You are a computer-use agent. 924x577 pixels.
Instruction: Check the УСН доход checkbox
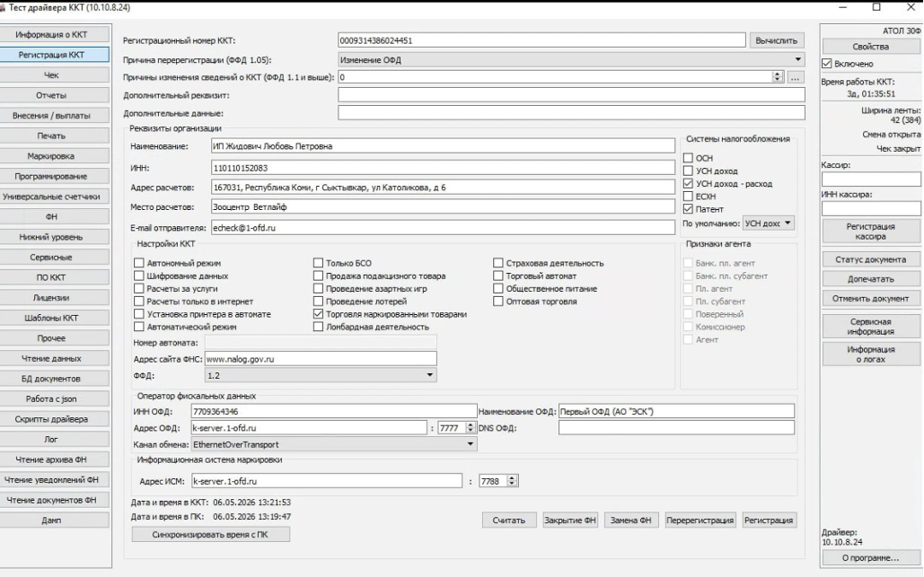[x=688, y=170]
